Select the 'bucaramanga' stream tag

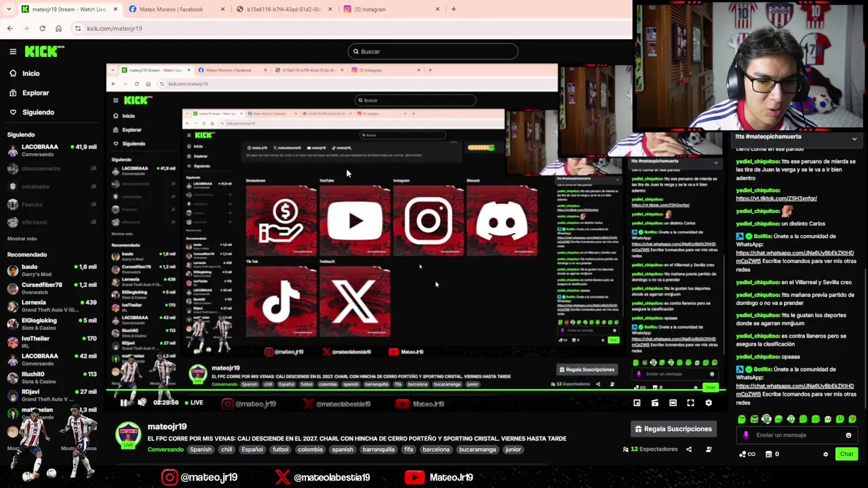click(x=477, y=449)
